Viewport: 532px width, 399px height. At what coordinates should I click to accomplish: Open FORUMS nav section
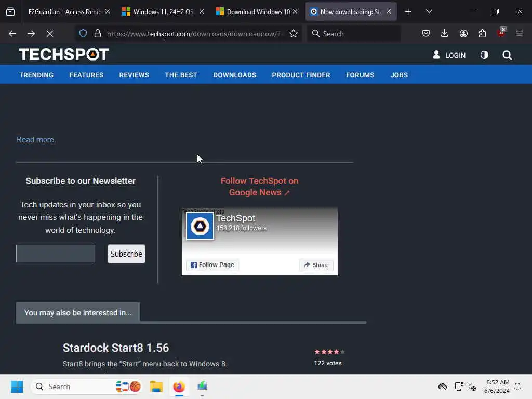tap(360, 75)
